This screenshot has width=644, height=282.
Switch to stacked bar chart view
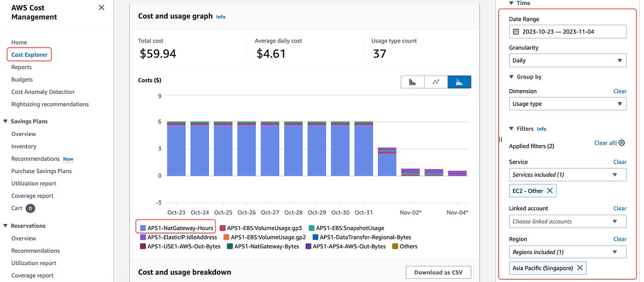459,82
